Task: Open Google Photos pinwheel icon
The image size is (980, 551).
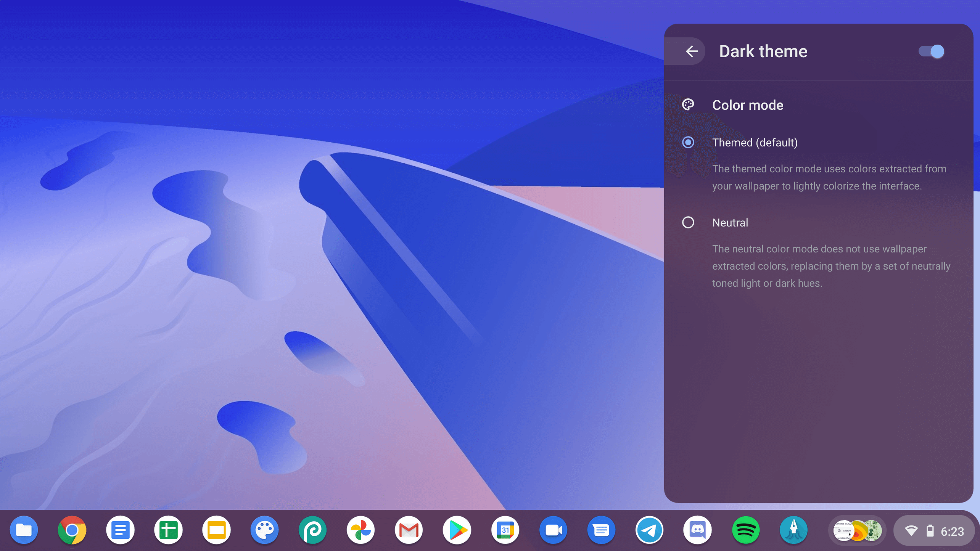Action: (360, 530)
